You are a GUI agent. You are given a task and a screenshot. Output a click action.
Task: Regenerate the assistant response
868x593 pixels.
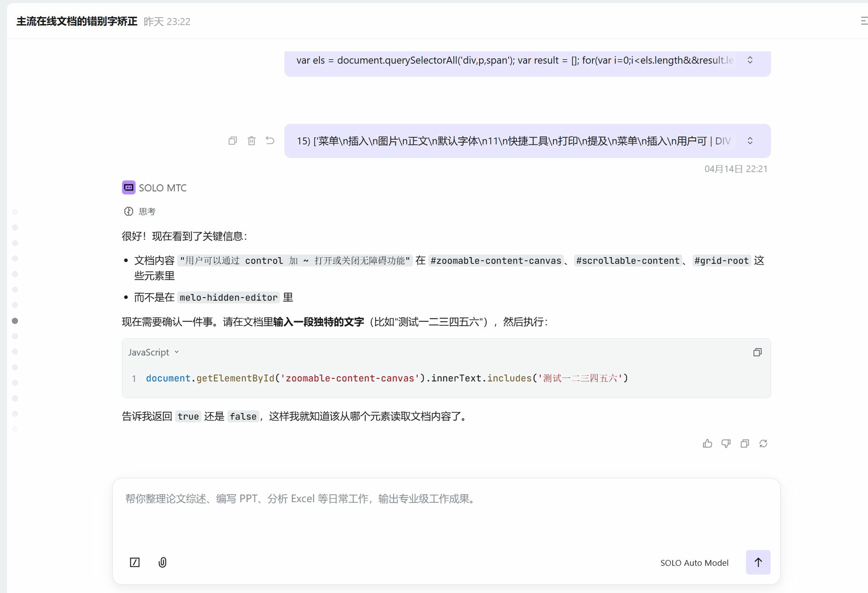763,444
